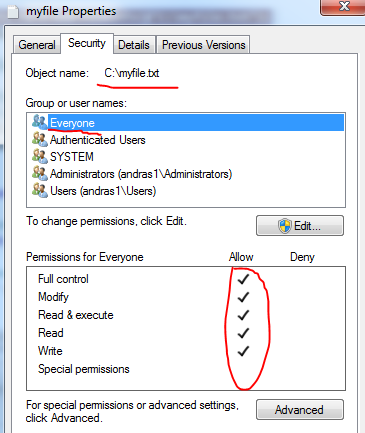Click the Modify Allow checkmark
The image size is (365, 433).
coord(243,297)
